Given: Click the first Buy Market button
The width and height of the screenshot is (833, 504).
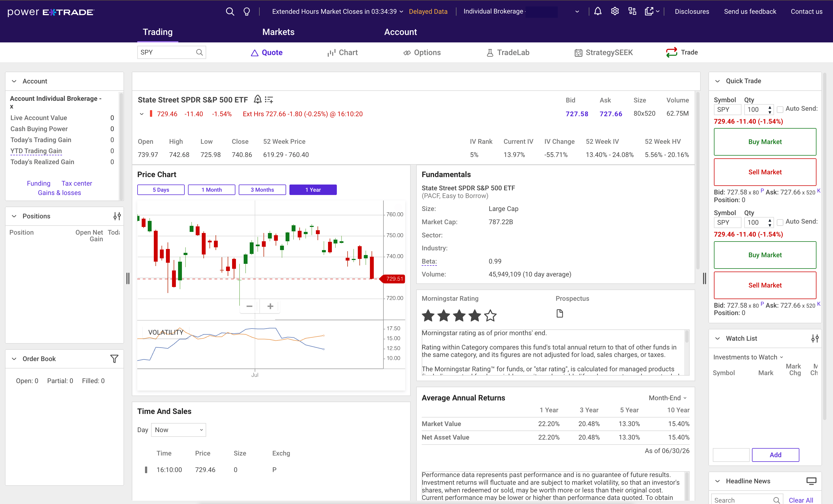Looking at the screenshot, I should 765,142.
